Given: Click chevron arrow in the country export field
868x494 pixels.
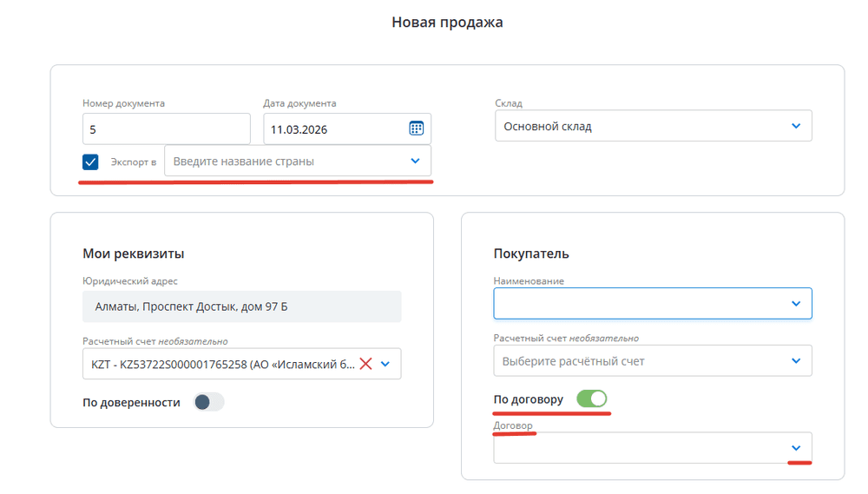Looking at the screenshot, I should click(415, 161).
